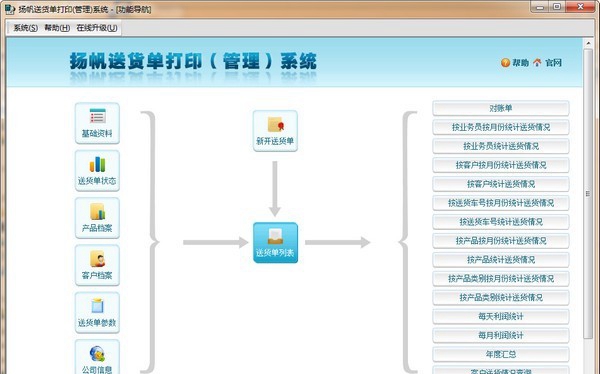Click the vertical scrollbar thumb
600x374 pixels.
pyautogui.click(x=588, y=194)
